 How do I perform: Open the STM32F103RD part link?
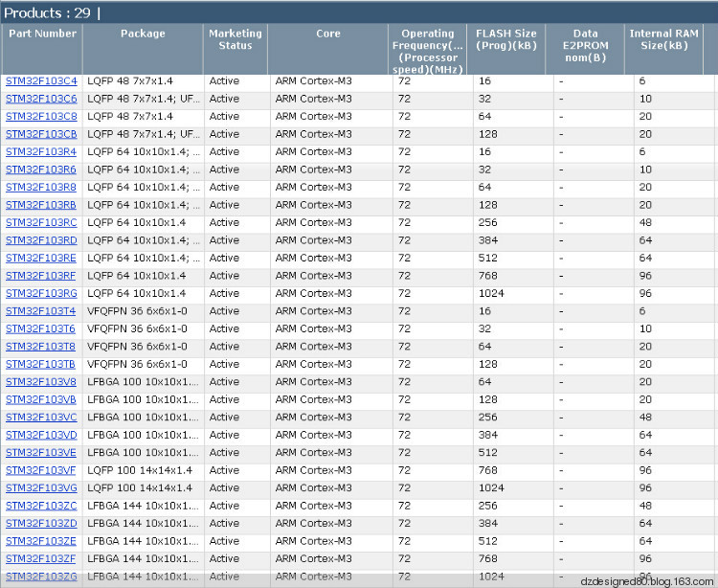click(x=41, y=240)
